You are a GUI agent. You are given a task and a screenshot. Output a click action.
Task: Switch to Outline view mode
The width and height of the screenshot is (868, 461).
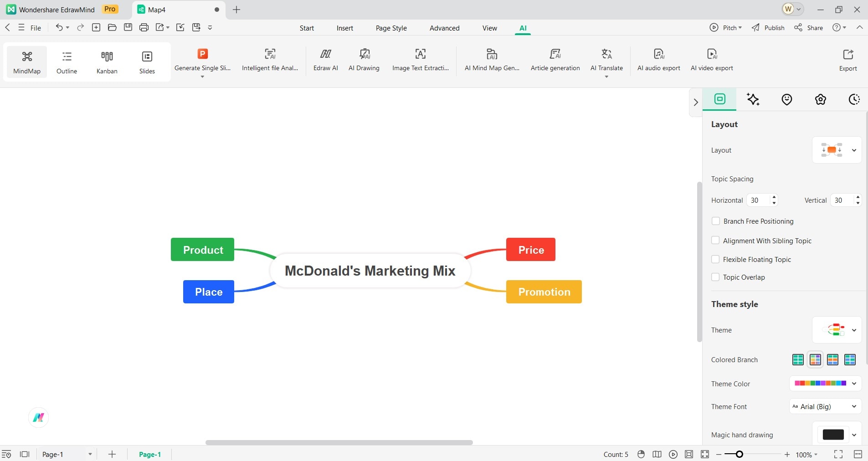tap(67, 62)
